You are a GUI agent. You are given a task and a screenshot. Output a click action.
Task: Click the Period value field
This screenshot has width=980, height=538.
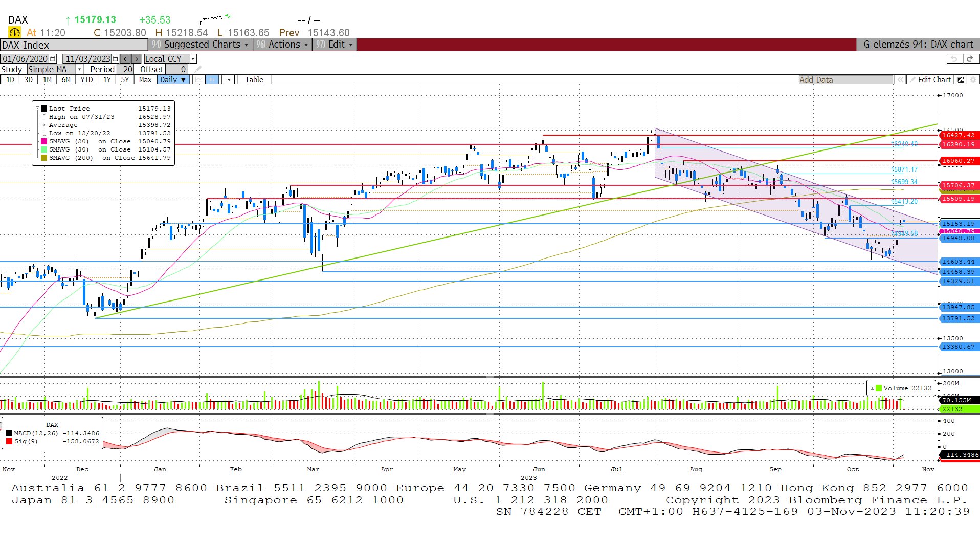click(x=125, y=69)
